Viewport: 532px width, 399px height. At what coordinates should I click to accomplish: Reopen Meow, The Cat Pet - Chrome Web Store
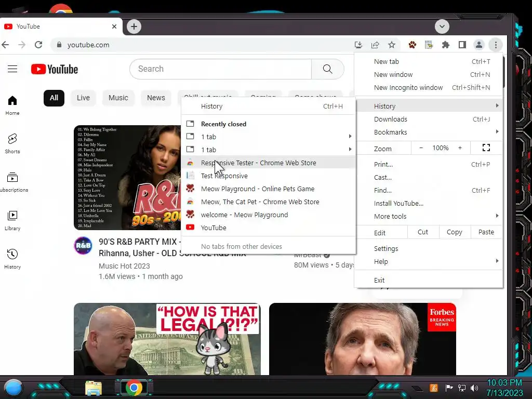coord(269,202)
